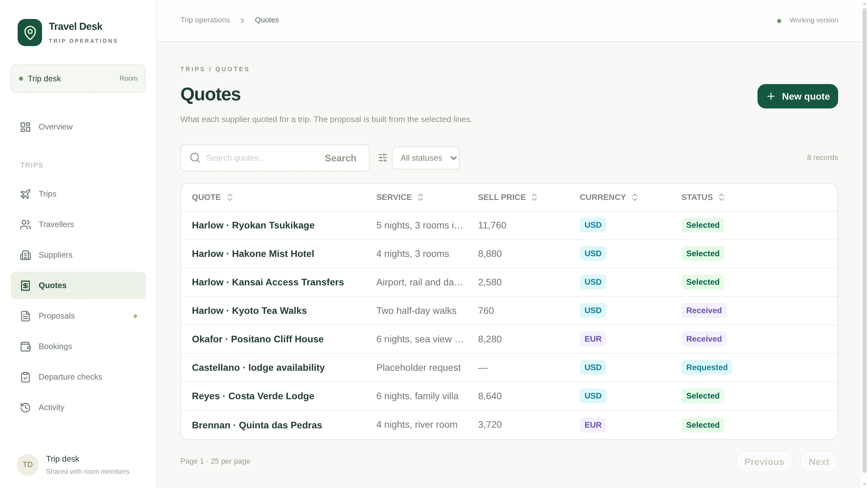Click Working version label
This screenshot has width=868, height=488.
click(813, 20)
